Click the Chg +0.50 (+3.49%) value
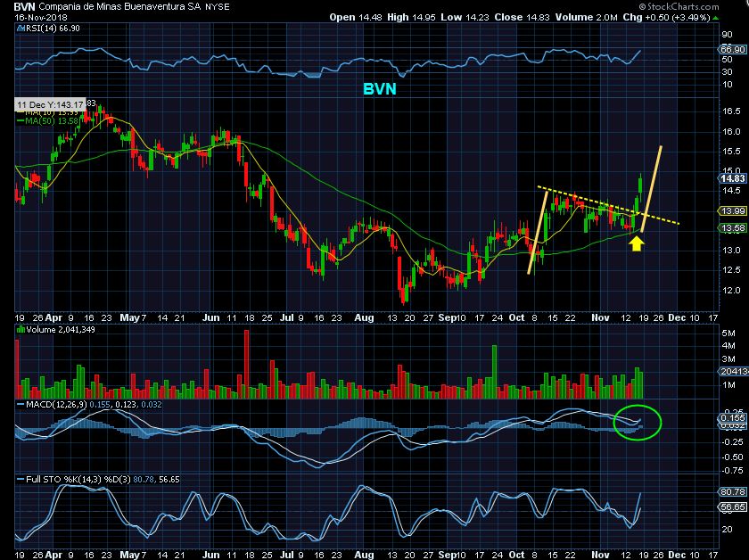Image resolution: width=749 pixels, height=560 pixels. [666, 17]
